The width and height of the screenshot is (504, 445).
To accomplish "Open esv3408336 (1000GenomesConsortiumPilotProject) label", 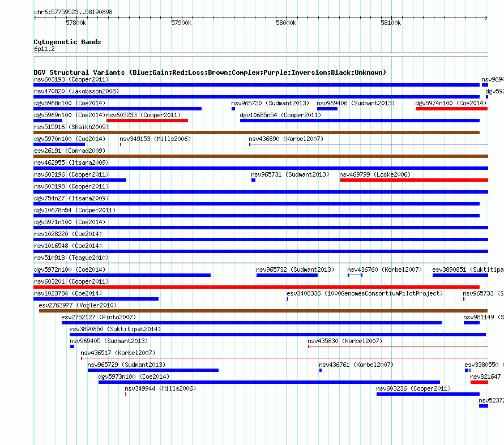I will (x=365, y=293).
